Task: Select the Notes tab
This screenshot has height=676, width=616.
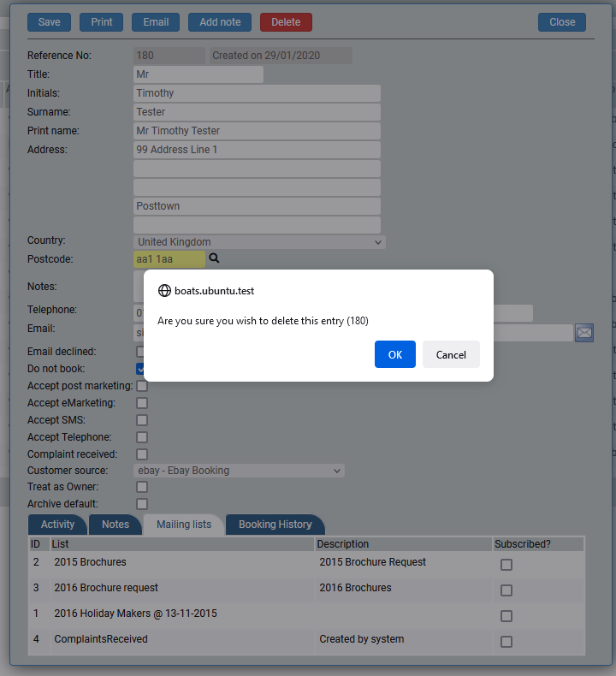Action: 115,525
